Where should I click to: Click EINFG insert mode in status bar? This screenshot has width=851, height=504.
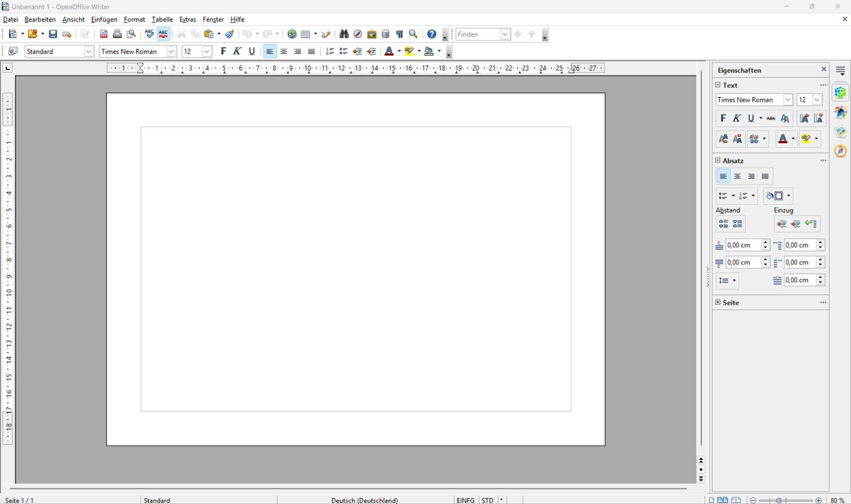tap(465, 500)
